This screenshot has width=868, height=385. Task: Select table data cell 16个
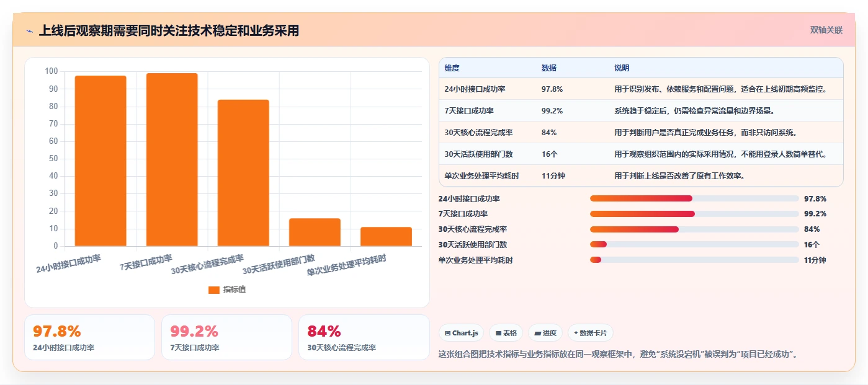point(549,154)
